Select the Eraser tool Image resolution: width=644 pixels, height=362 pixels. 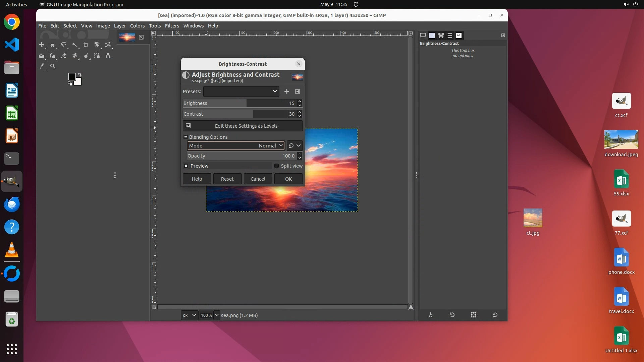(x=64, y=56)
